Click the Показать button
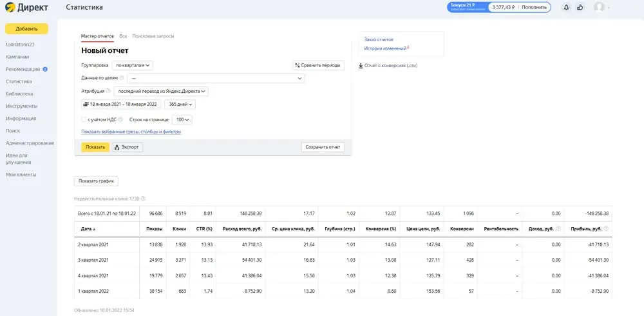 point(95,147)
